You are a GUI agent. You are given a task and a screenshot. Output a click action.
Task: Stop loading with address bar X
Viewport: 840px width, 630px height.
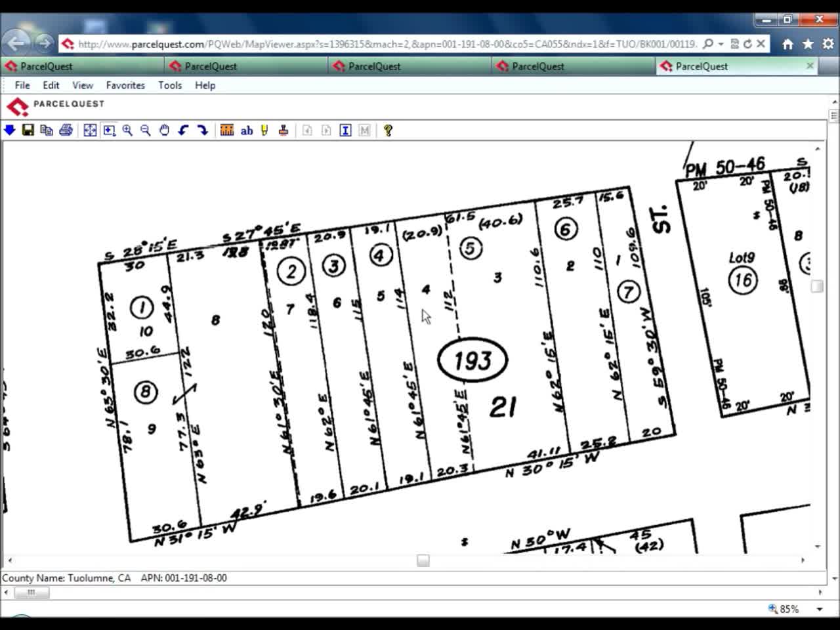tap(761, 44)
